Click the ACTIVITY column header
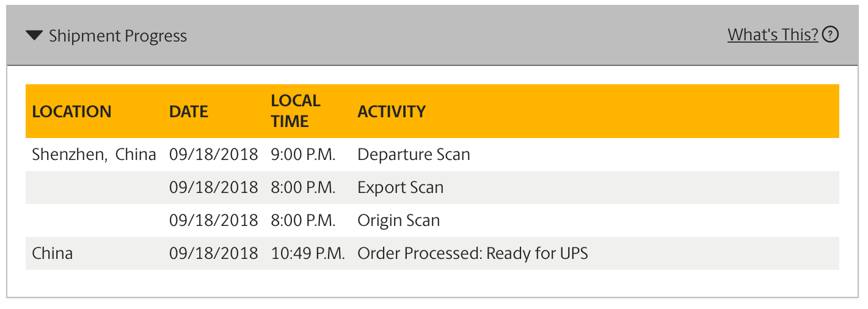Image resolution: width=868 pixels, height=309 pixels. [x=392, y=112]
